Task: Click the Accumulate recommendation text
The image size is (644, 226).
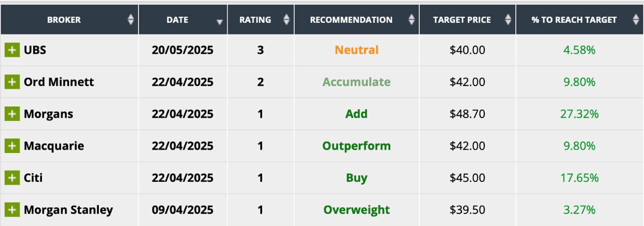Action: (x=357, y=82)
